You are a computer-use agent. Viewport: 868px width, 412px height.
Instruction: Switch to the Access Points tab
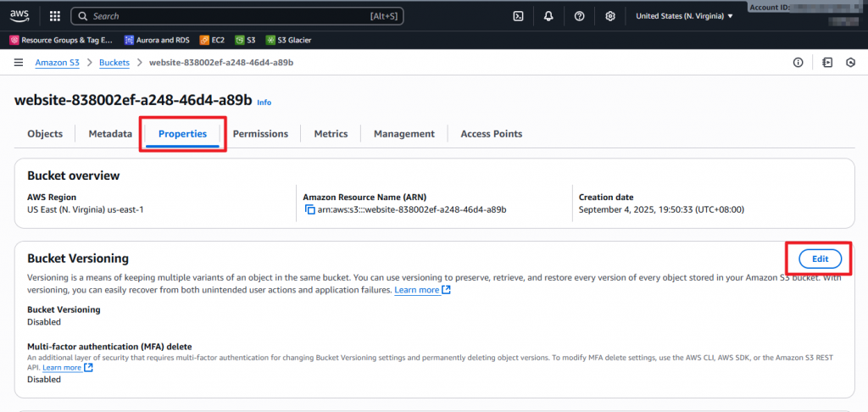pos(492,133)
